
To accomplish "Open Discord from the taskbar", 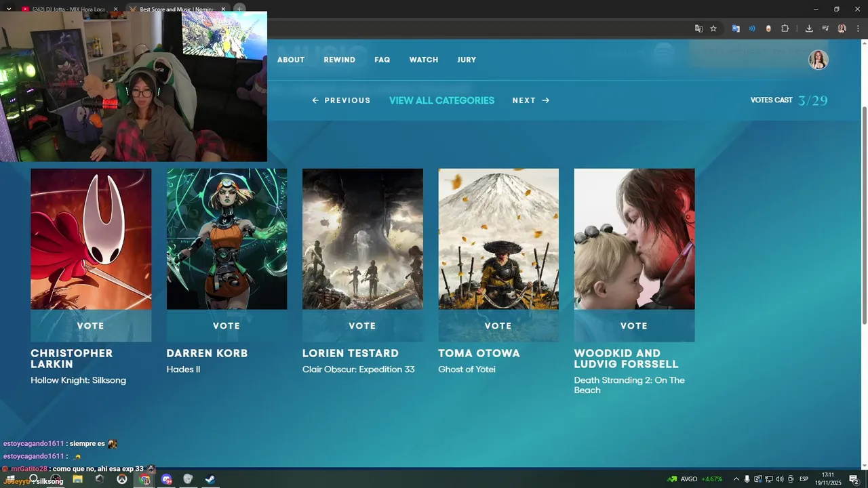I will (x=167, y=479).
